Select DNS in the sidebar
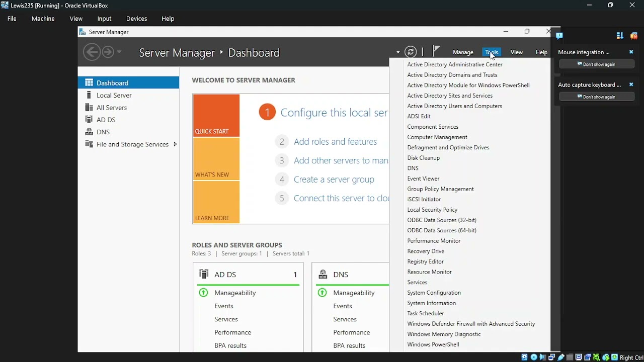 pyautogui.click(x=128, y=132)
